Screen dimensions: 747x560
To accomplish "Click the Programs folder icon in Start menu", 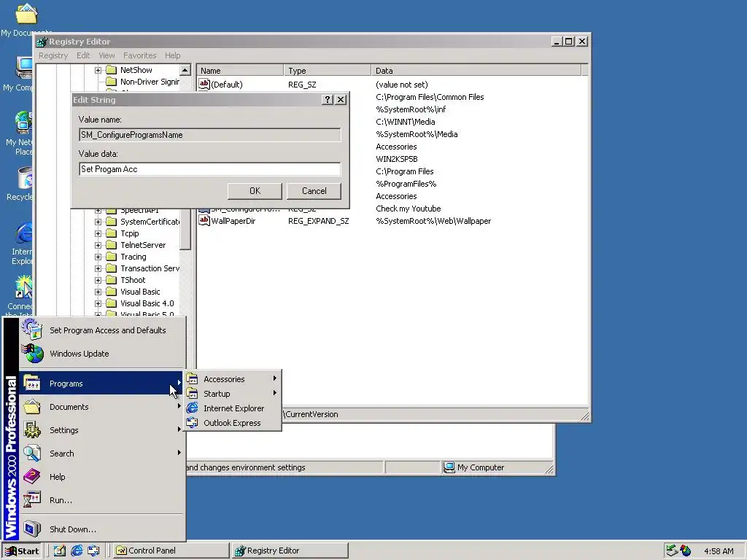I will [32, 384].
